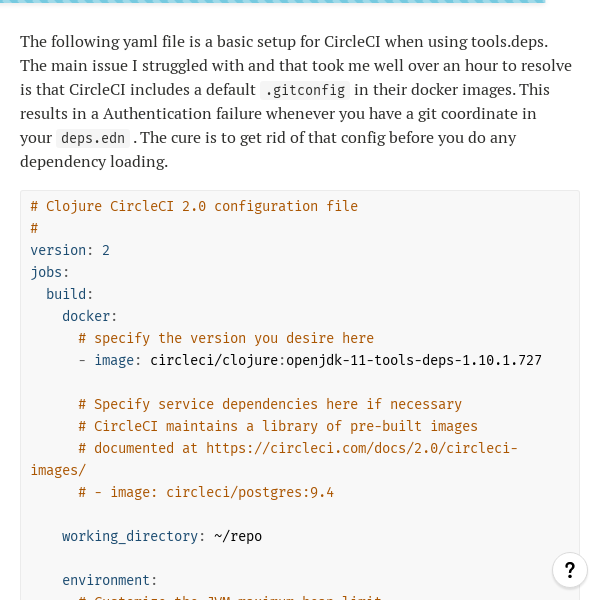Click the 'jobs:' key in the yaml
Viewport: 600px width, 600px height.
click(x=50, y=272)
